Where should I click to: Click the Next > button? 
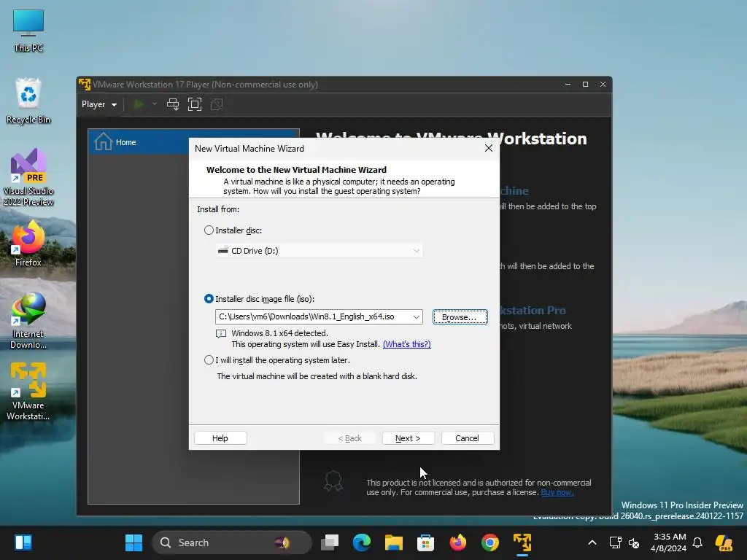tap(408, 438)
